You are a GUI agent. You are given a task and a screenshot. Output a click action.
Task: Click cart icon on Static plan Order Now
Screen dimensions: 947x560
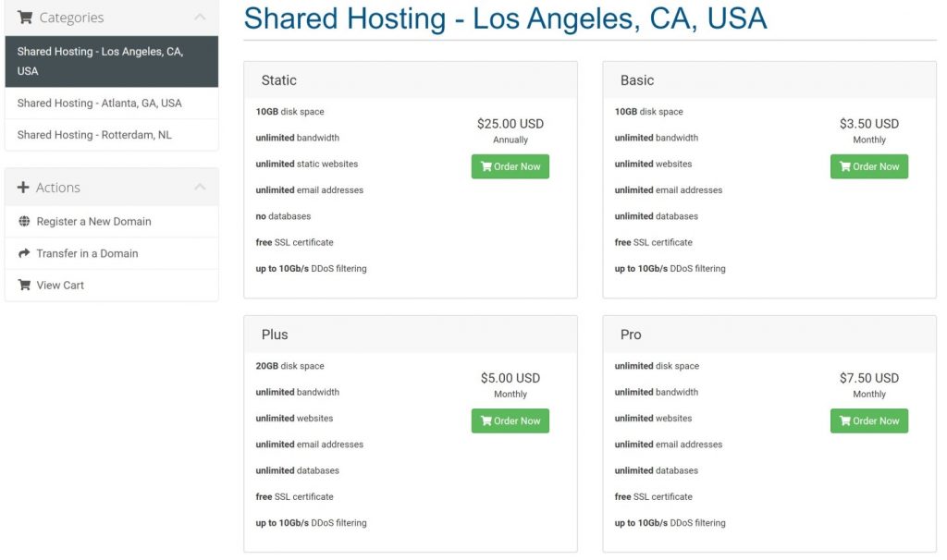click(486, 166)
